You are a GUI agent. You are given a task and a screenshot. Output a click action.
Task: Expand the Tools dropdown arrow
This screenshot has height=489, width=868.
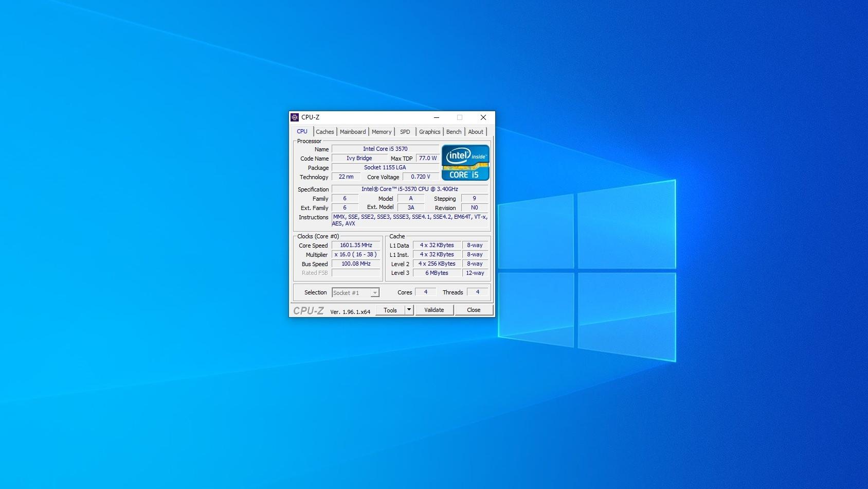(x=409, y=310)
